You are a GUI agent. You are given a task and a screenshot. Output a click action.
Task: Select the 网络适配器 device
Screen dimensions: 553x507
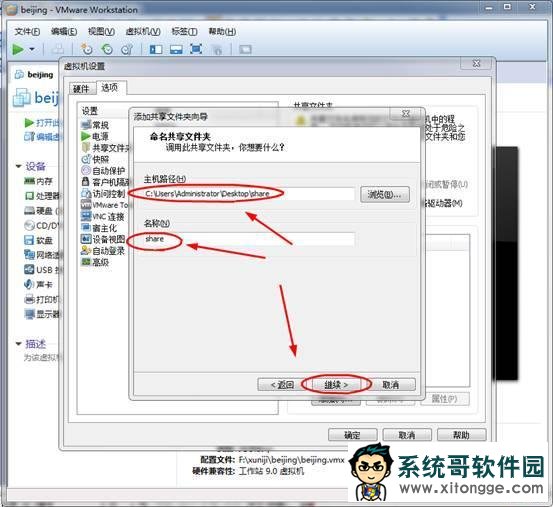[42, 255]
